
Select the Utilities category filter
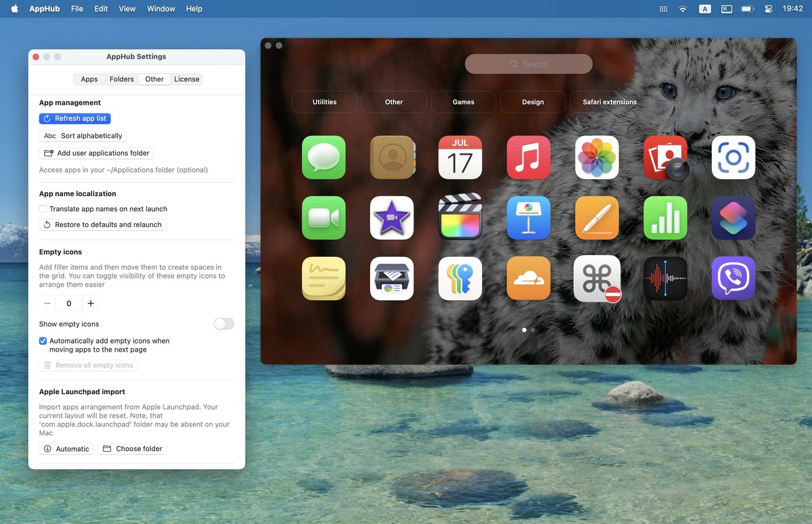coord(324,101)
